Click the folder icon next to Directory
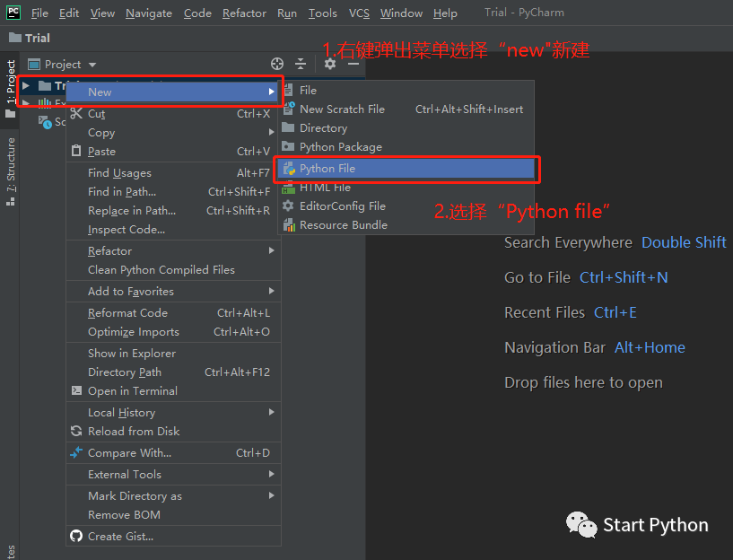The height and width of the screenshot is (560, 733). pos(288,127)
